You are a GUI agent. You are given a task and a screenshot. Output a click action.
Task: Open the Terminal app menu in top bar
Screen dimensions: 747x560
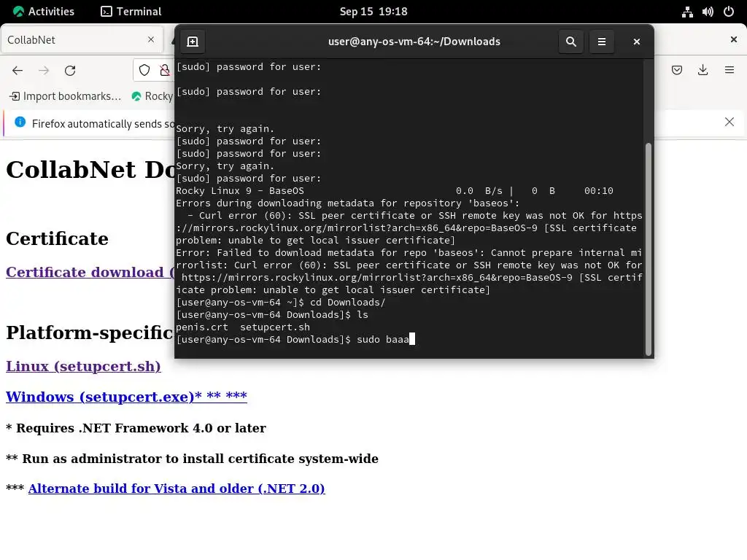pyautogui.click(x=131, y=12)
